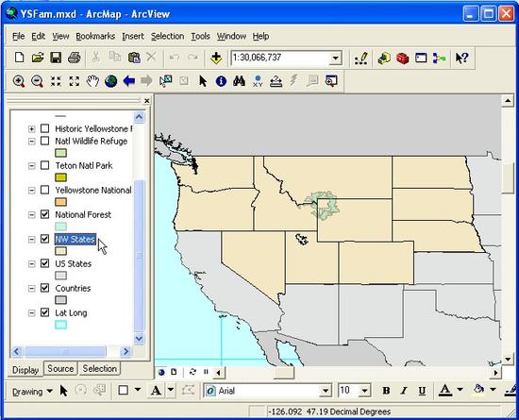
Task: Disable the Lat Long layer
Action: coord(44,312)
